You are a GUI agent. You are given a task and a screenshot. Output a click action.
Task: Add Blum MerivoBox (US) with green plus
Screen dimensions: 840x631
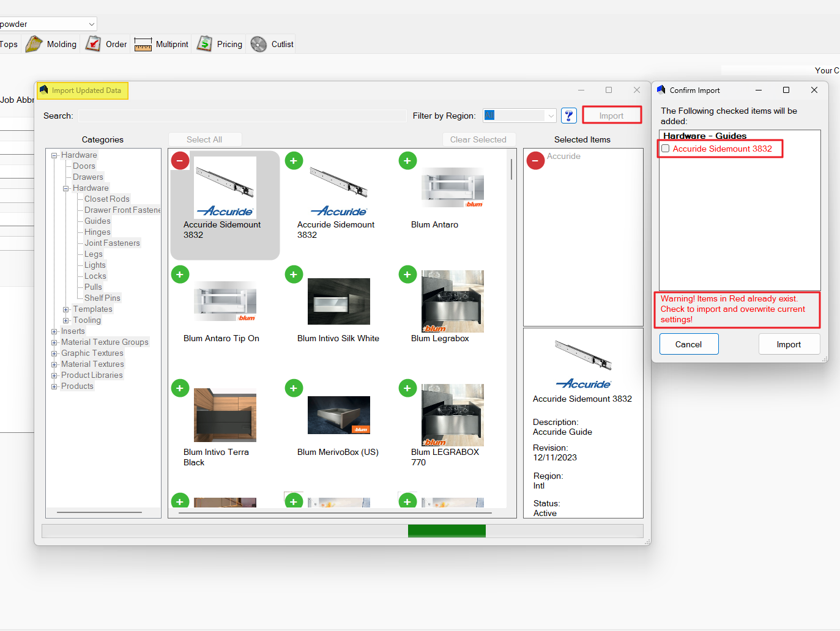pos(294,388)
